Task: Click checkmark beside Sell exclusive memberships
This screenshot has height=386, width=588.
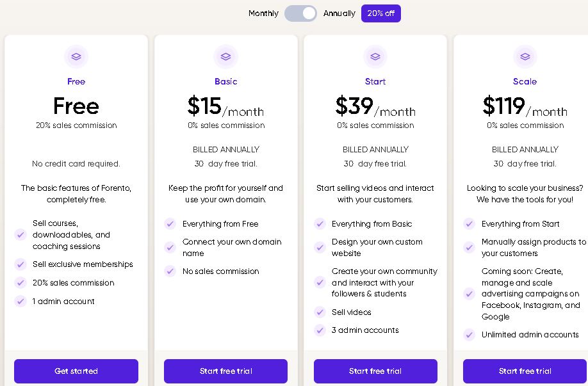Action: pyautogui.click(x=20, y=264)
